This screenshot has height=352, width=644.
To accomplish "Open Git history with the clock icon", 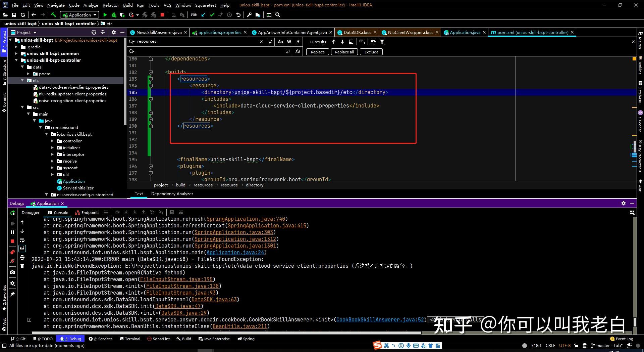I will (x=229, y=15).
